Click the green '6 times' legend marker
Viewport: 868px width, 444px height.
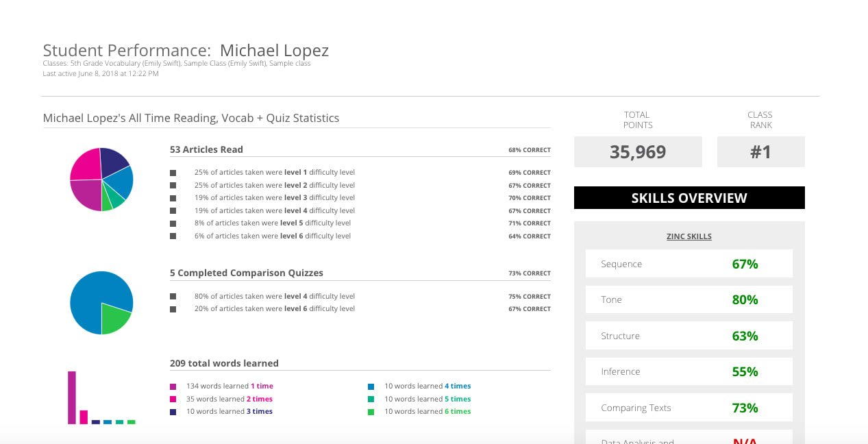(x=372, y=411)
